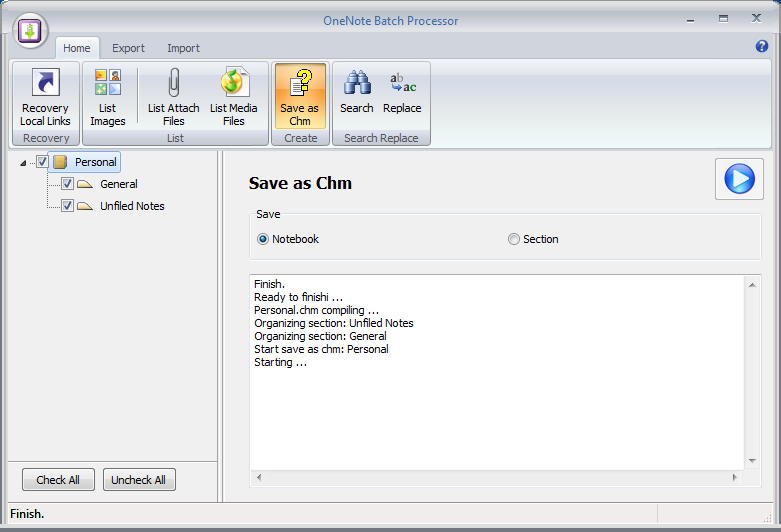
Task: Minimize the OneNote Batch Processor window
Action: tap(690, 20)
